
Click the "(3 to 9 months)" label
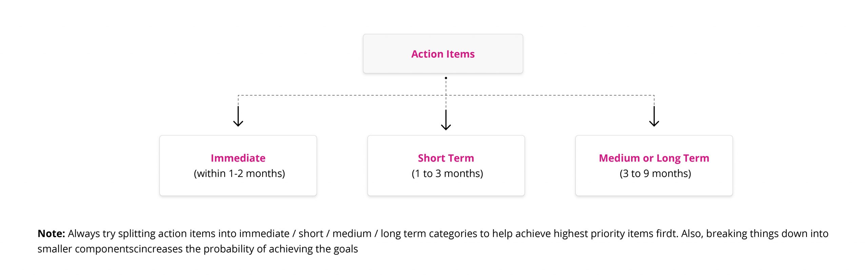click(x=655, y=173)
